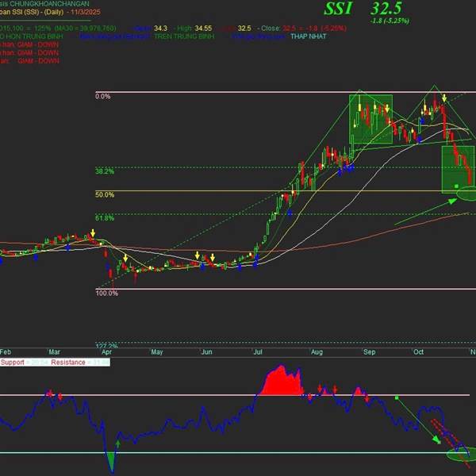
Task: Click the big 32.5 price beside the SSI title
Action: tap(386, 9)
